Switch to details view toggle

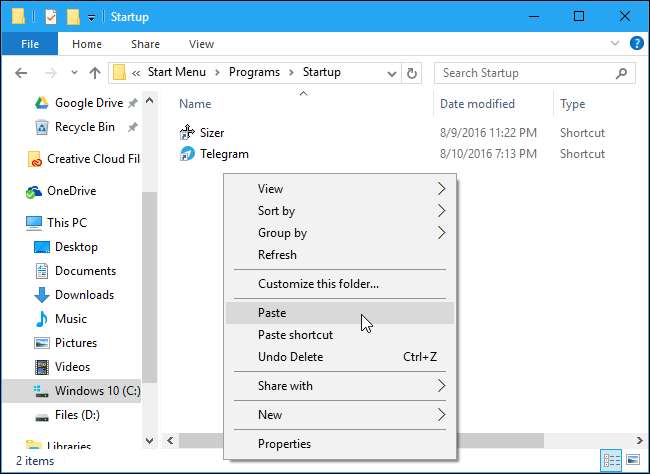(610, 460)
